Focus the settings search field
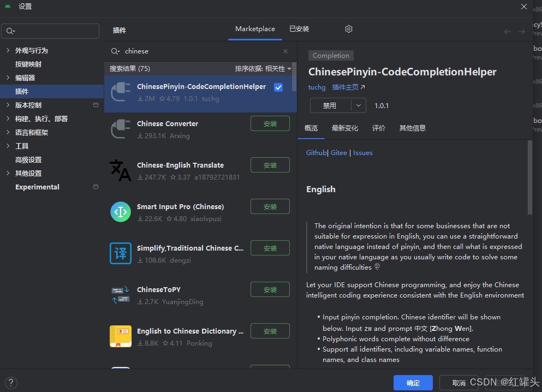This screenshot has height=392, width=542. coord(50,31)
